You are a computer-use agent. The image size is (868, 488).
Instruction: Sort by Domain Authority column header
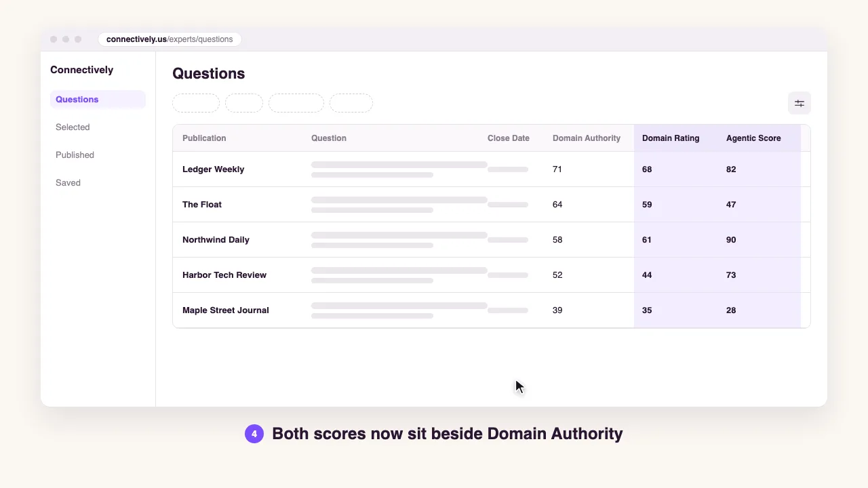(x=587, y=138)
